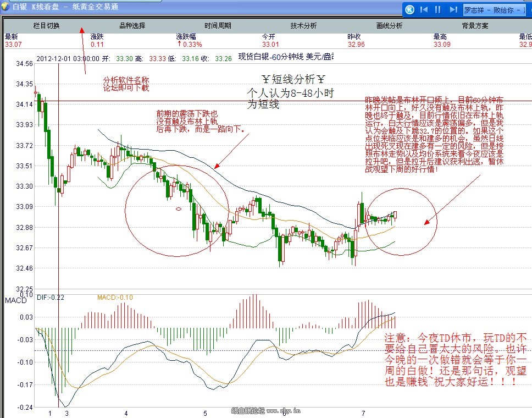
Task: Open the 画线分析 drawing menu
Action: pos(389,26)
